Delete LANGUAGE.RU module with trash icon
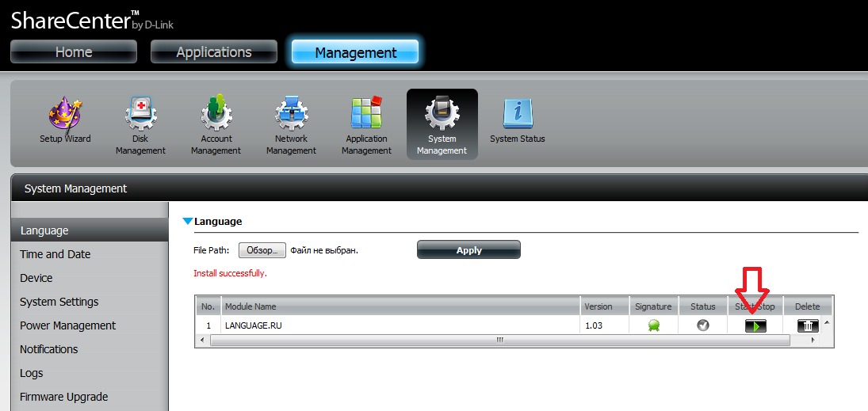This screenshot has height=411, width=868. click(x=807, y=325)
